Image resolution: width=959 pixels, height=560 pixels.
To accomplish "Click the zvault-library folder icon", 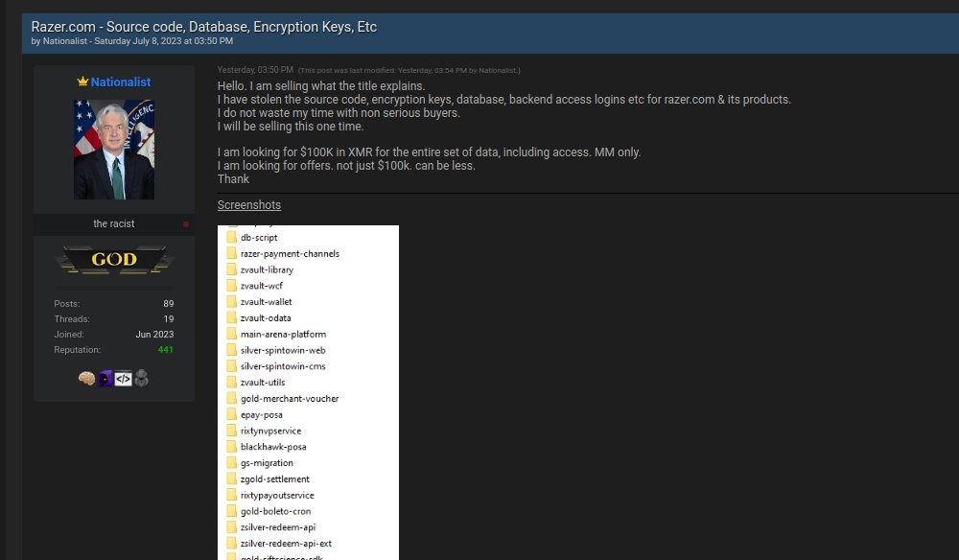I will pyautogui.click(x=231, y=269).
